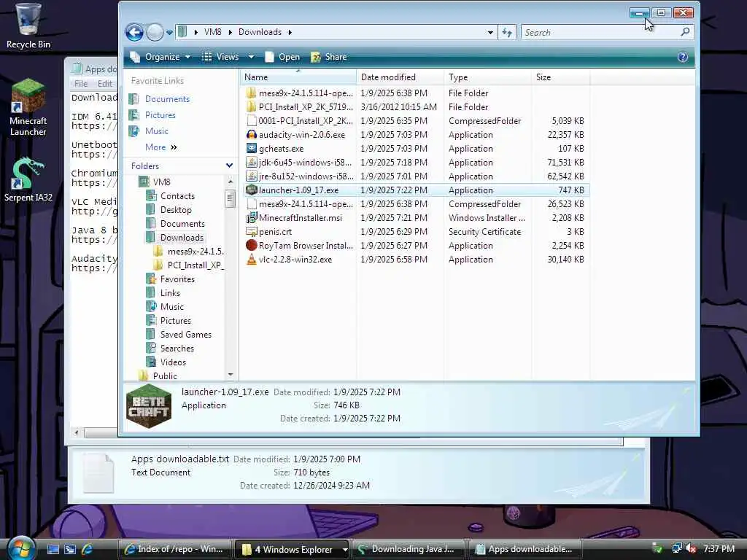Open Music favorite link

156,131
